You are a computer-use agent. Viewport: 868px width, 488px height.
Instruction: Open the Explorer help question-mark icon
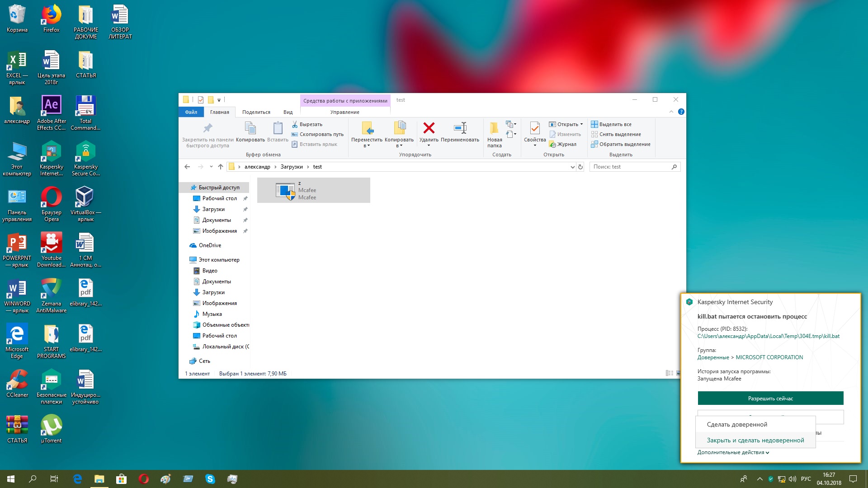tap(681, 112)
